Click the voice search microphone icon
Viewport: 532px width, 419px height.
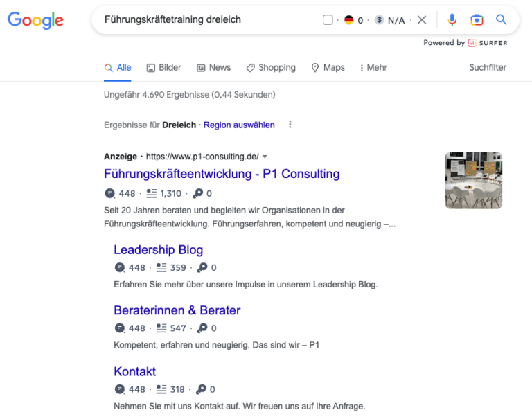coord(452,20)
